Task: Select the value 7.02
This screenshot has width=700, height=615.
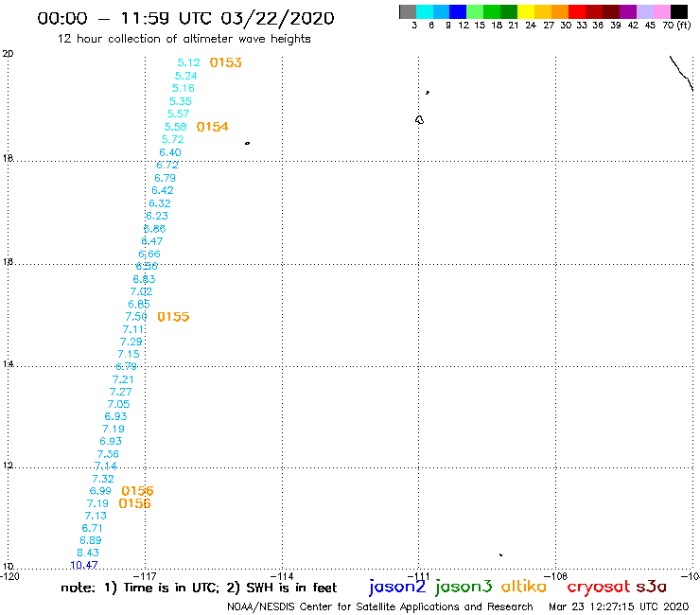Action: (141, 291)
